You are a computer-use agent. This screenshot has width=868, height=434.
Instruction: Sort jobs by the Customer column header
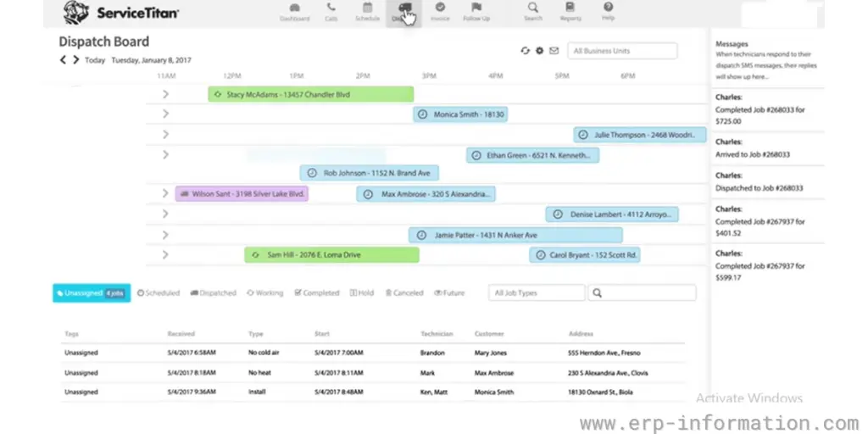(489, 334)
